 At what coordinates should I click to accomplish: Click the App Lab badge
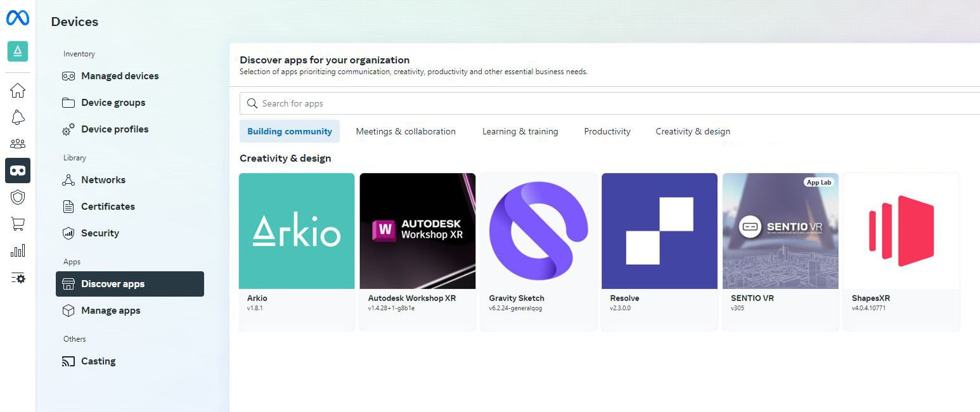click(x=818, y=183)
